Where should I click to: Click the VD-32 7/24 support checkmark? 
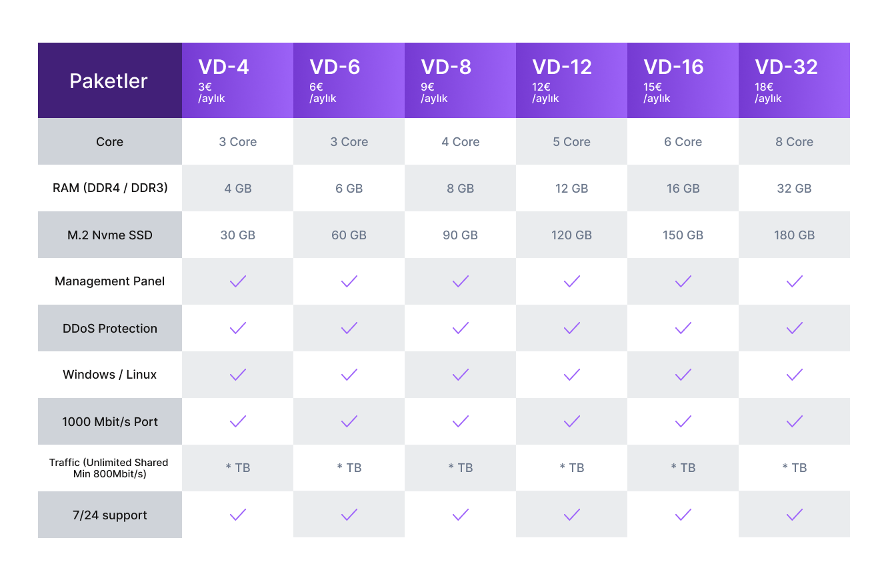pos(794,515)
